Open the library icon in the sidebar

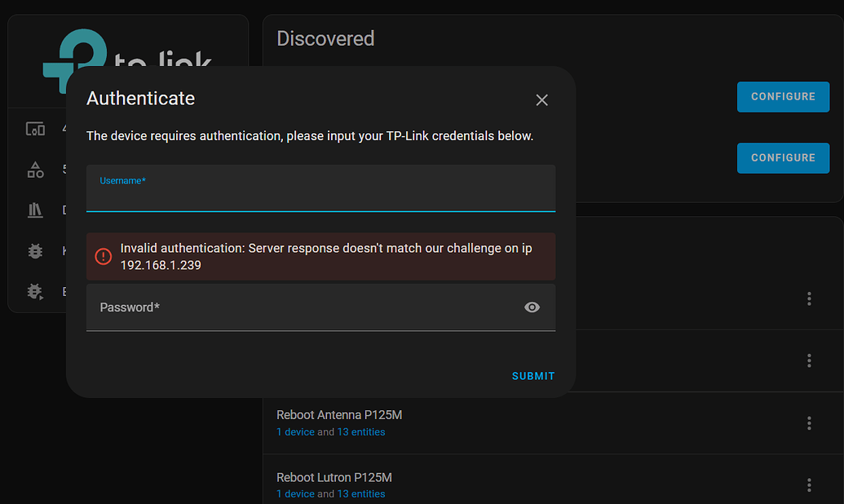pos(35,210)
